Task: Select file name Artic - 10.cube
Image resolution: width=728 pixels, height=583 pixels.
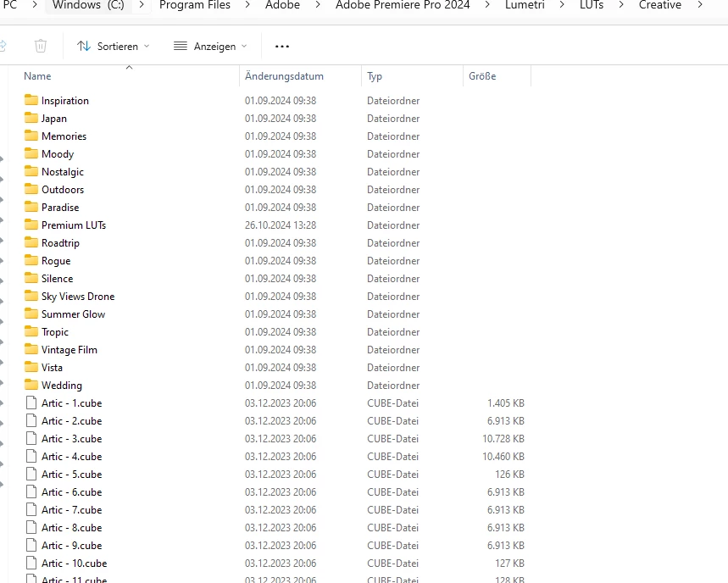Action: coord(75,563)
